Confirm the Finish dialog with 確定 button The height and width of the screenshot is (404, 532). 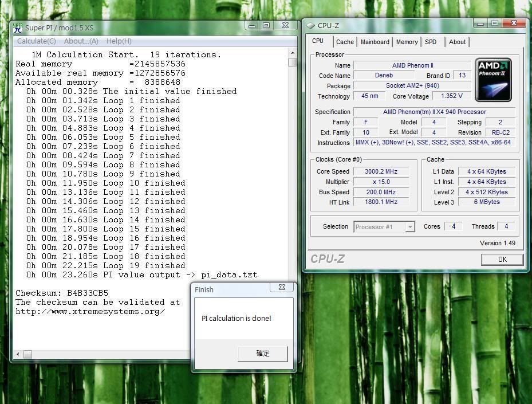coord(263,354)
